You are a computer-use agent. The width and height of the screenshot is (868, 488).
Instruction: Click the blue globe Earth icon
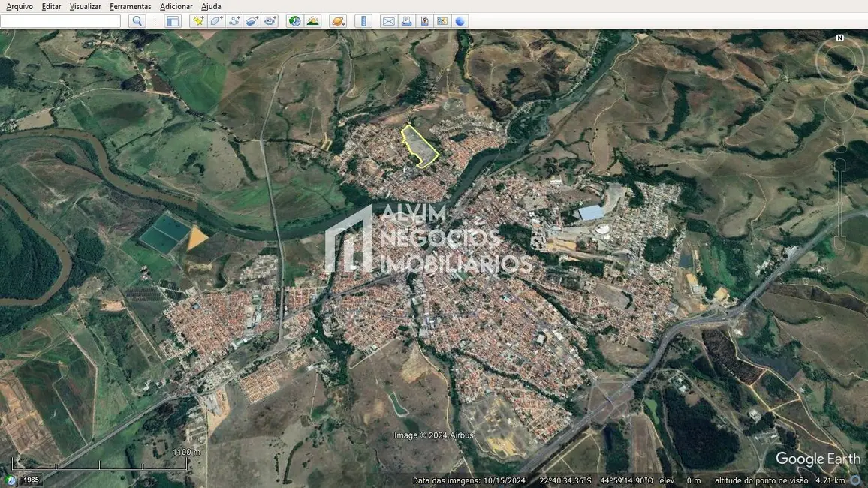pyautogui.click(x=460, y=21)
